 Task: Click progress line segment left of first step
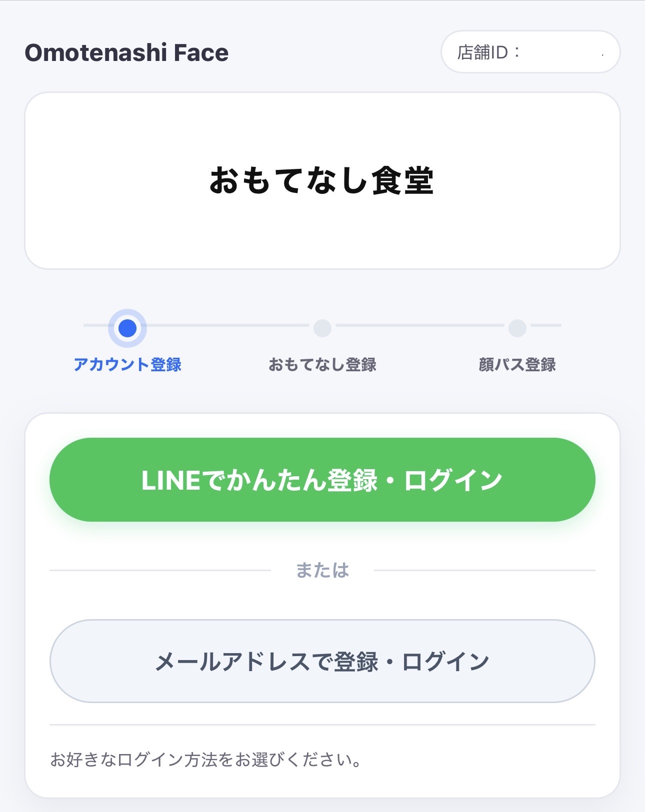pos(95,325)
